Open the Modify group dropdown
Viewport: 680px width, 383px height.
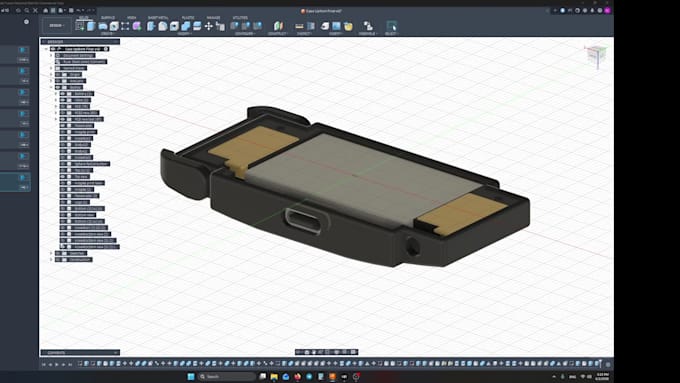tap(184, 33)
